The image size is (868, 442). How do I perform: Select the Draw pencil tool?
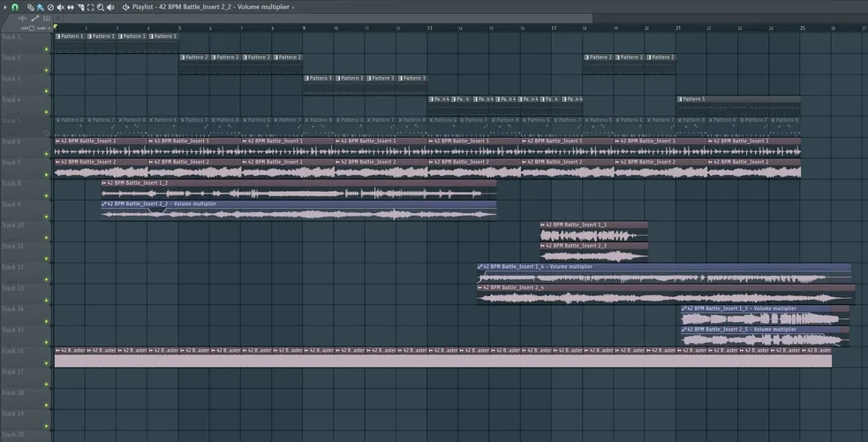tap(30, 7)
